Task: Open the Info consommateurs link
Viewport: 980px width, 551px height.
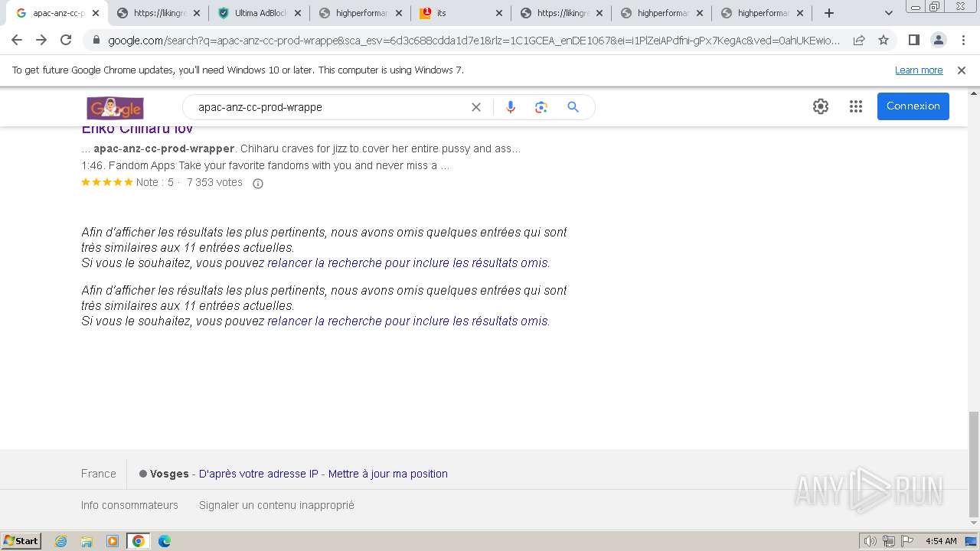Action: [129, 505]
